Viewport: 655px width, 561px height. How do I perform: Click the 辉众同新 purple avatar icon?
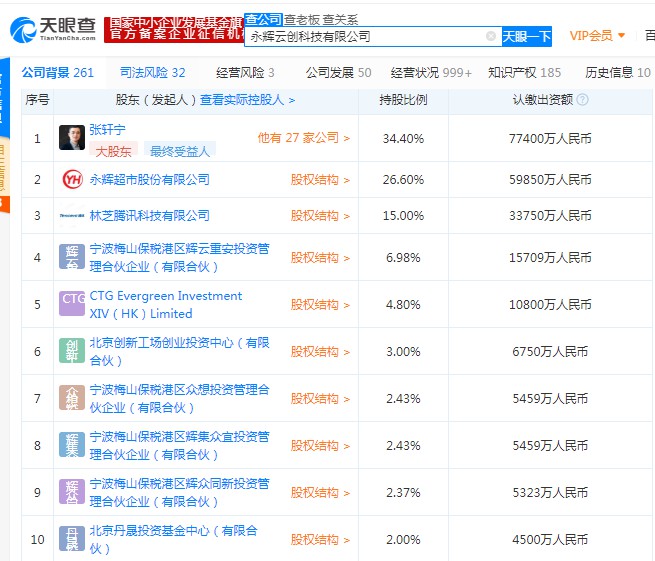pyautogui.click(x=72, y=491)
